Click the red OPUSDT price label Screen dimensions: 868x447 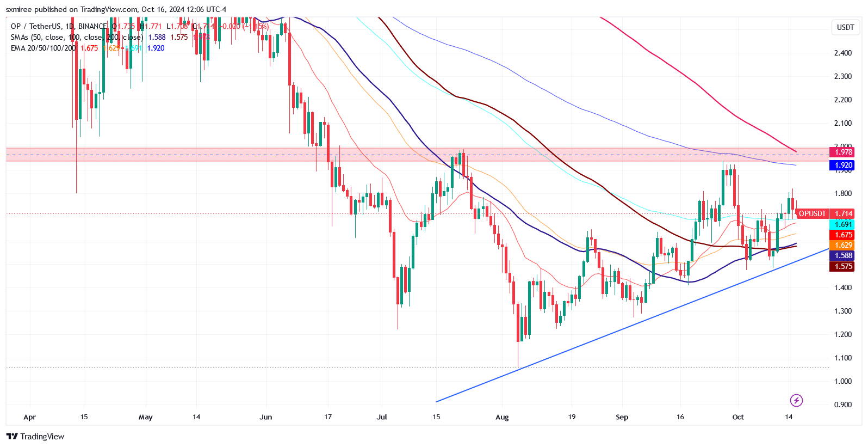(812, 213)
